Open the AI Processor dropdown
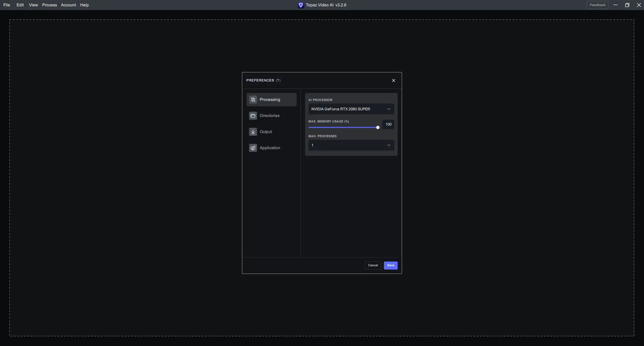644x346 pixels. [351, 109]
